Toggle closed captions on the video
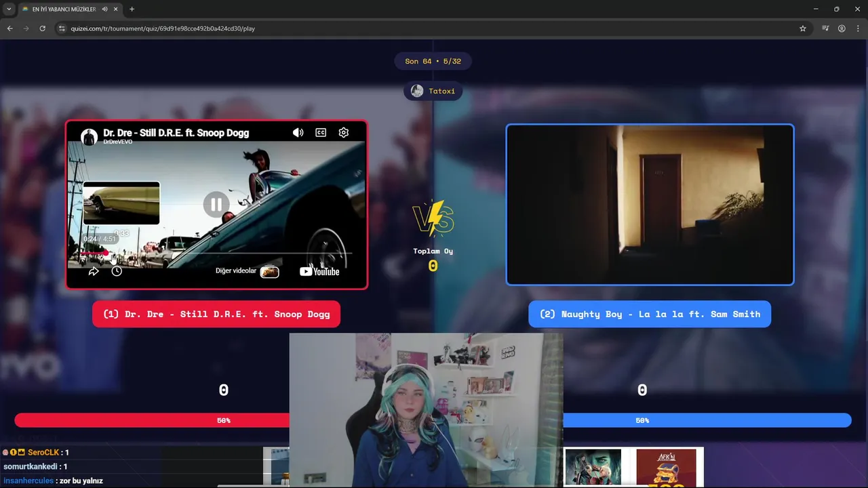Image resolution: width=868 pixels, height=488 pixels. (x=321, y=132)
